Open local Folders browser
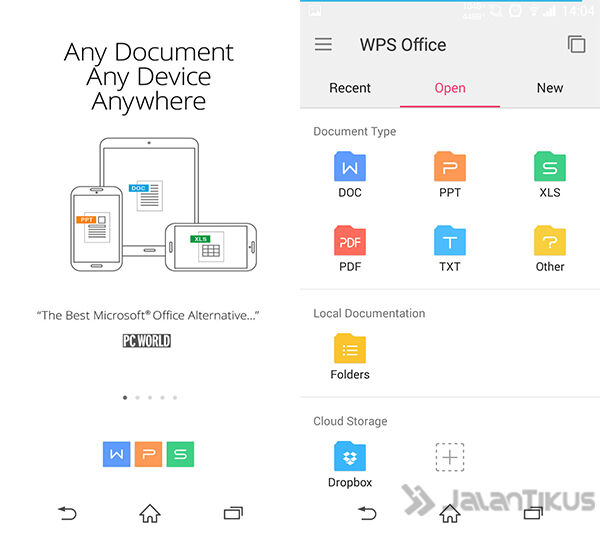 click(350, 357)
